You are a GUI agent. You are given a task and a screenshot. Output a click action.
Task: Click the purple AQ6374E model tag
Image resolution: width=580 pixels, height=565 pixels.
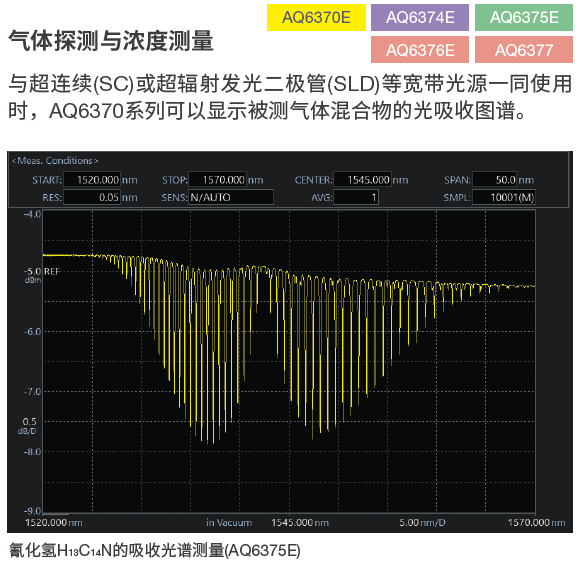coord(420,17)
